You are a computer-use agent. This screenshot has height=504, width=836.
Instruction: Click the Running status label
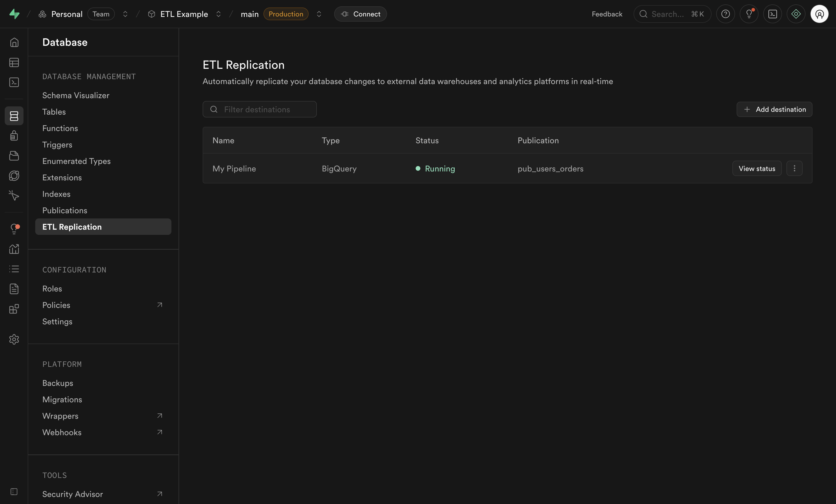440,169
